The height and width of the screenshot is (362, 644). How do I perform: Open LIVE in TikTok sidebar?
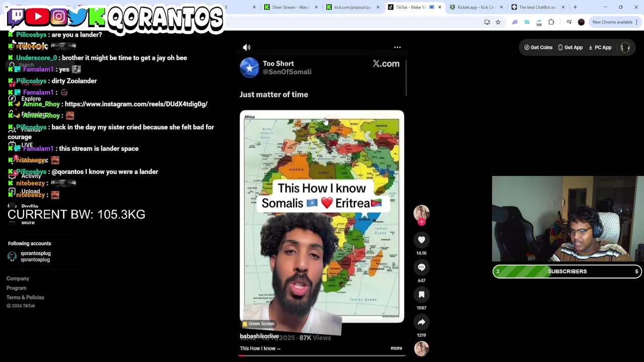coord(21,145)
